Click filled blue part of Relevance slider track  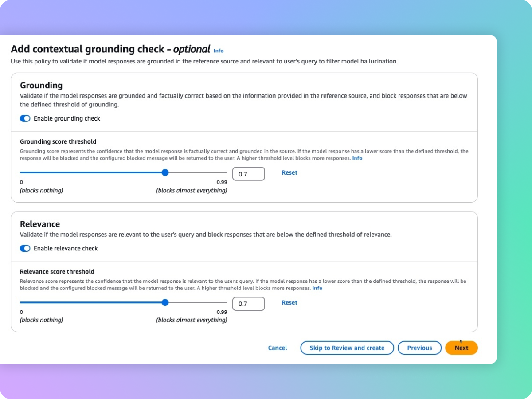tap(89, 302)
